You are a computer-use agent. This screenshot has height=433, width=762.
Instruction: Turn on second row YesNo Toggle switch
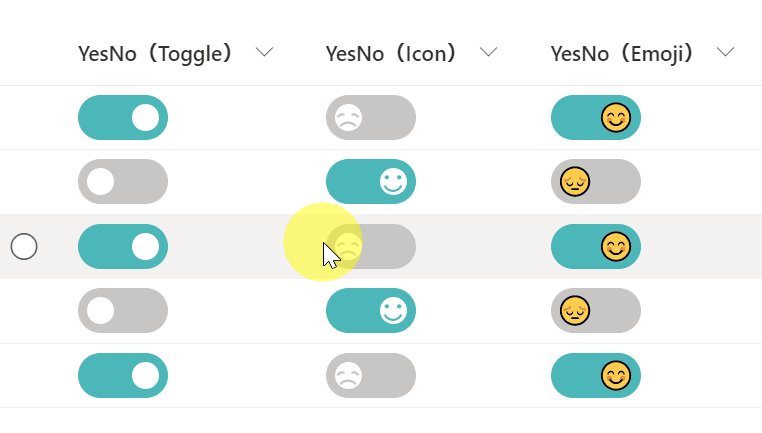tap(123, 182)
